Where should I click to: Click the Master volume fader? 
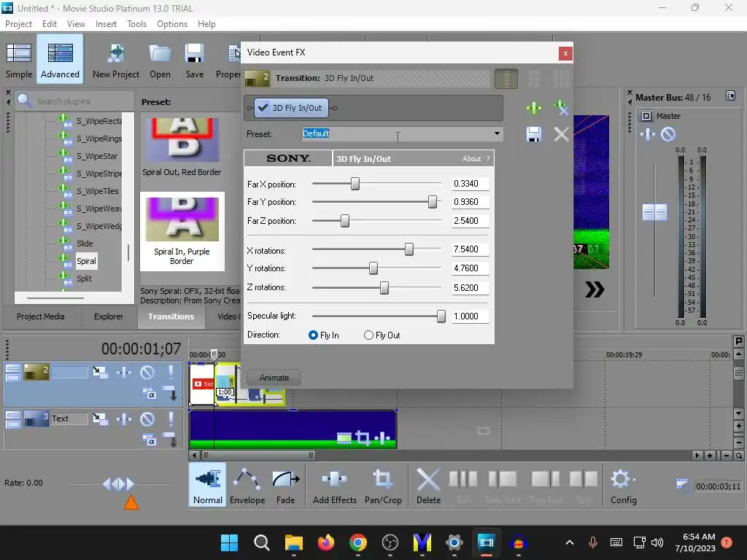[654, 212]
